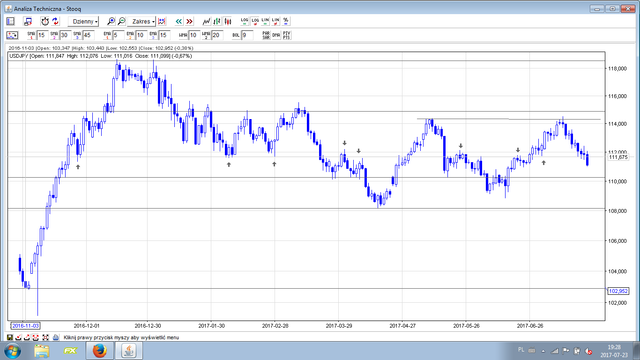The image size is (640, 360).
Task: Click the 102,952 price marker label
Action: (618, 291)
